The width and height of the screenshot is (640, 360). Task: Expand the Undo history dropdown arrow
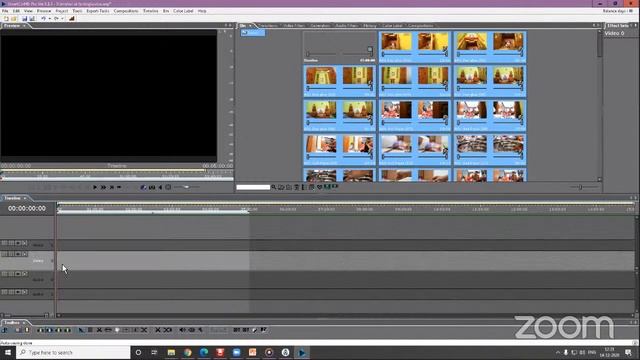(x=49, y=18)
